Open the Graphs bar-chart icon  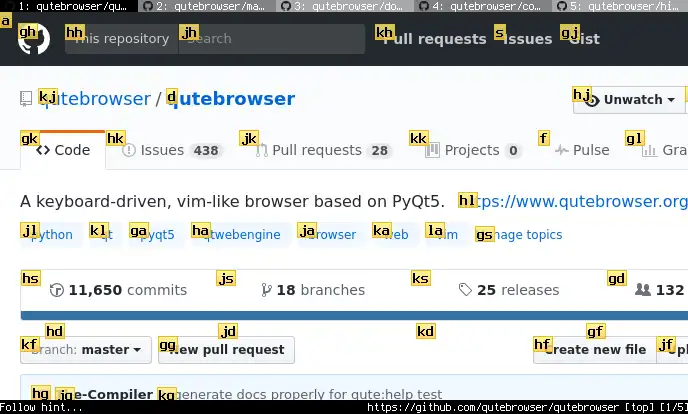[649, 151]
